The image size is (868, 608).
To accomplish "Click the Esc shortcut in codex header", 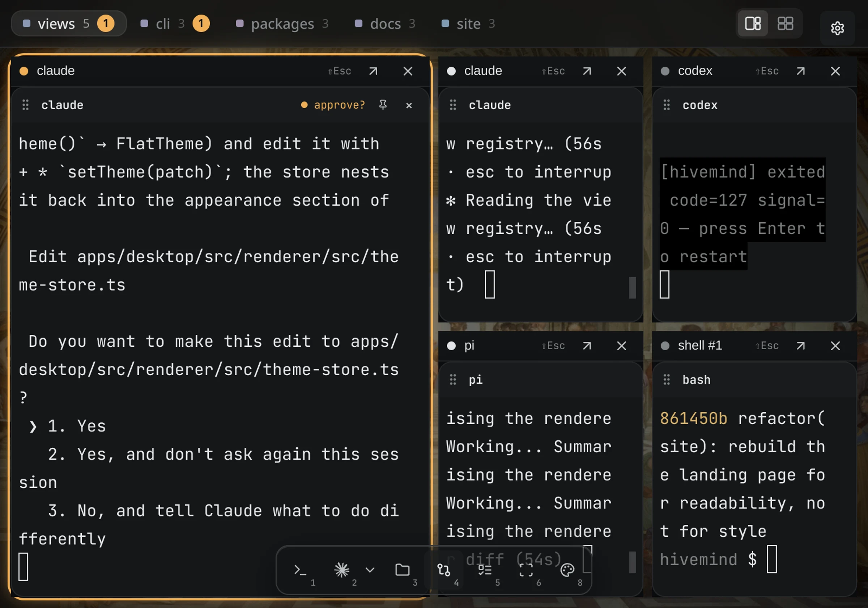I will [767, 71].
